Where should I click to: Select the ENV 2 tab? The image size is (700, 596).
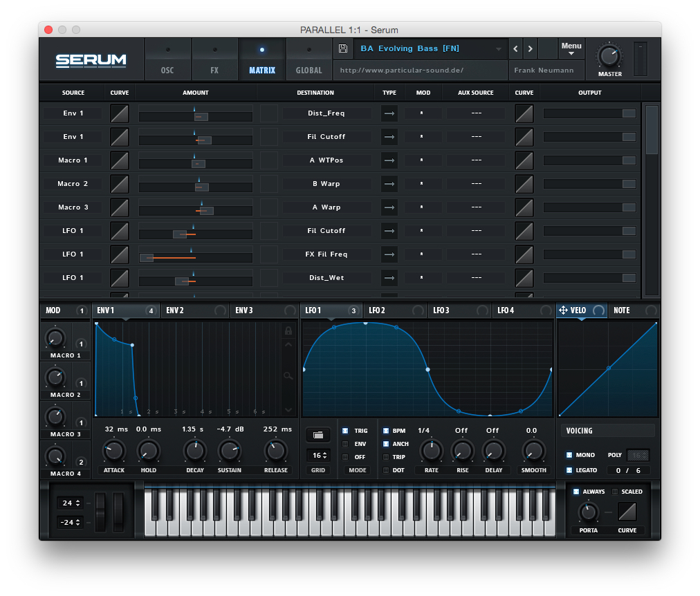pos(195,310)
